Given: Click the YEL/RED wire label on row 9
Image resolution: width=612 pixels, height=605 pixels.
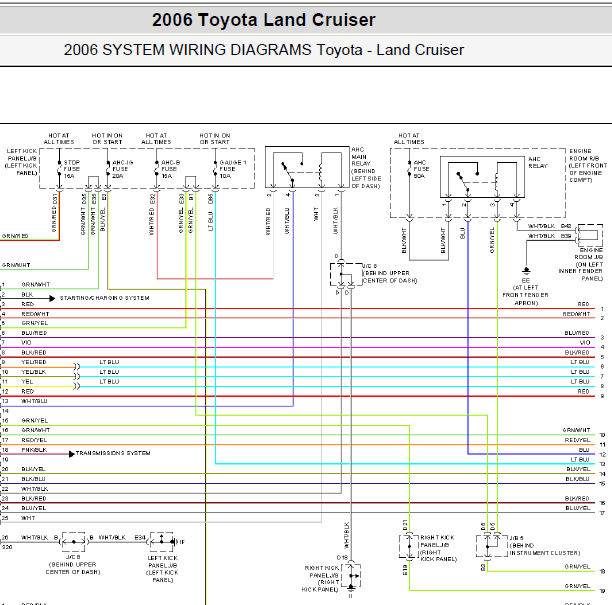Looking at the screenshot, I should click(34, 362).
